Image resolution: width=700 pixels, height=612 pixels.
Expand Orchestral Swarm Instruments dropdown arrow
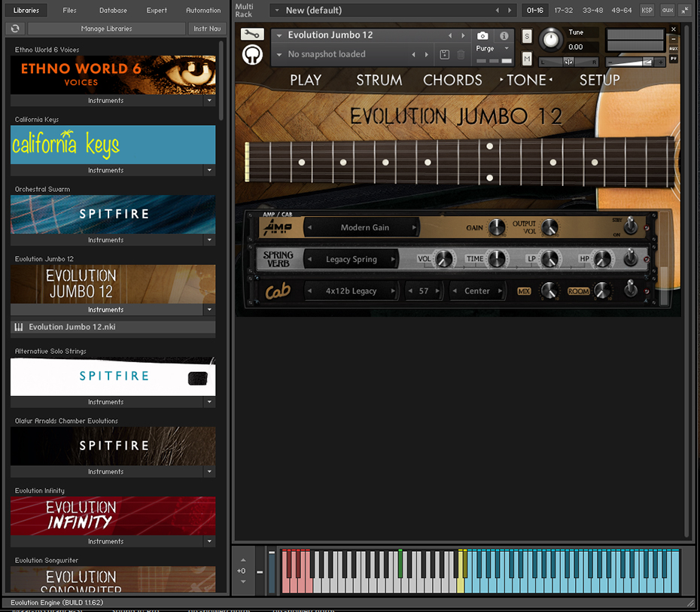(209, 239)
